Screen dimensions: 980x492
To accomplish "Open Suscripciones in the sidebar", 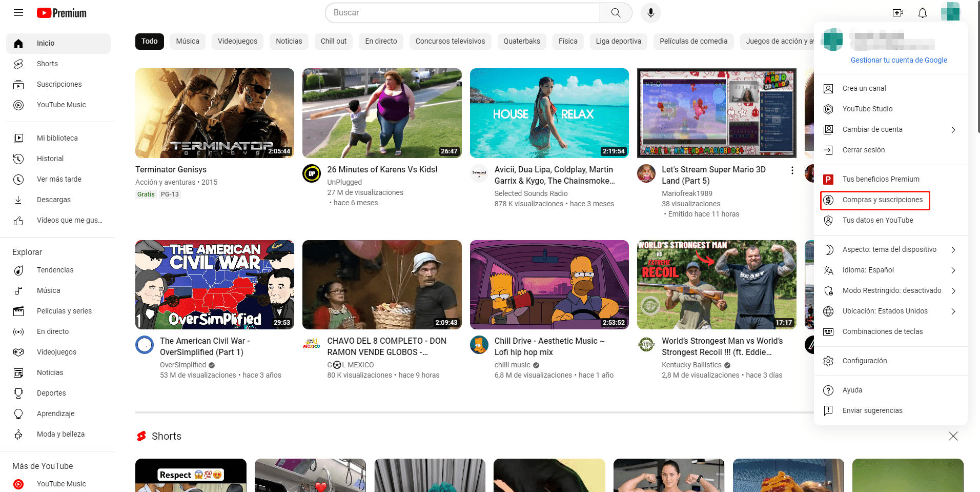I will pos(58,84).
